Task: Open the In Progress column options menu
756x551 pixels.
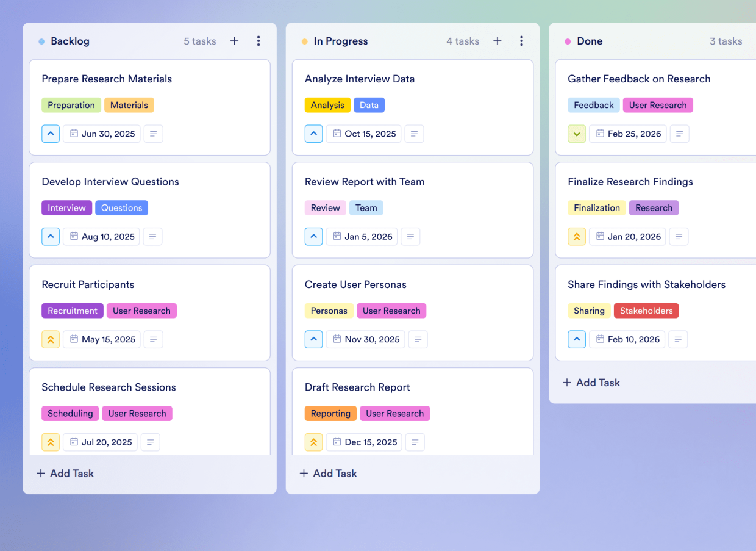Action: point(522,41)
